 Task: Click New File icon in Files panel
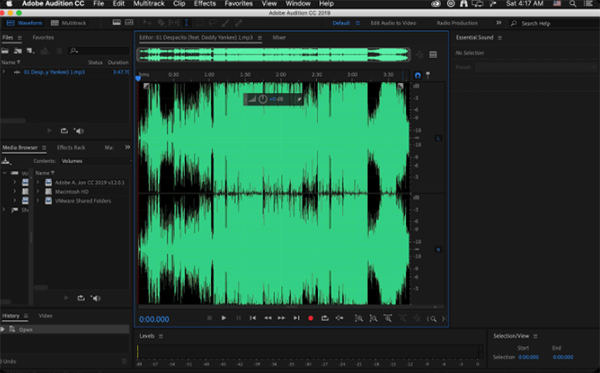[x=30, y=50]
